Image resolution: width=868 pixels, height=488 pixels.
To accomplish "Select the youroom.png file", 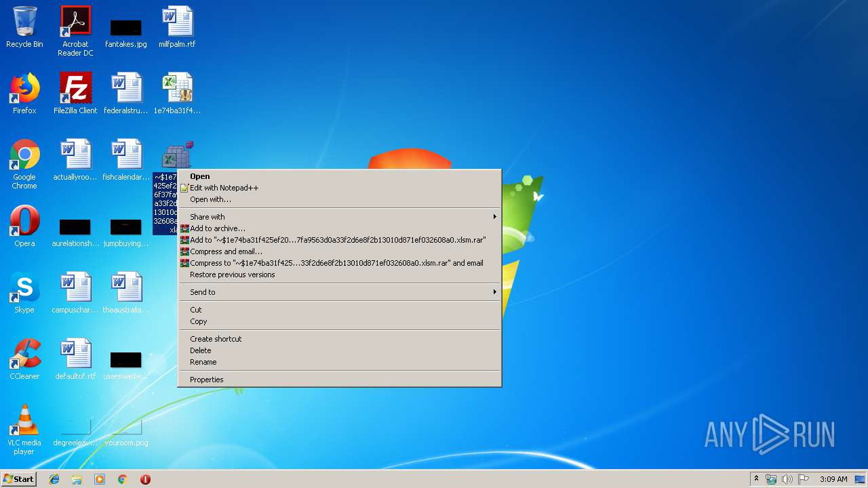I will [x=126, y=431].
